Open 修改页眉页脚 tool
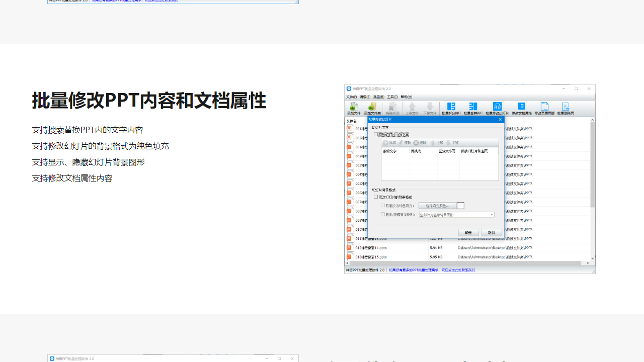The image size is (644, 362). (544, 108)
